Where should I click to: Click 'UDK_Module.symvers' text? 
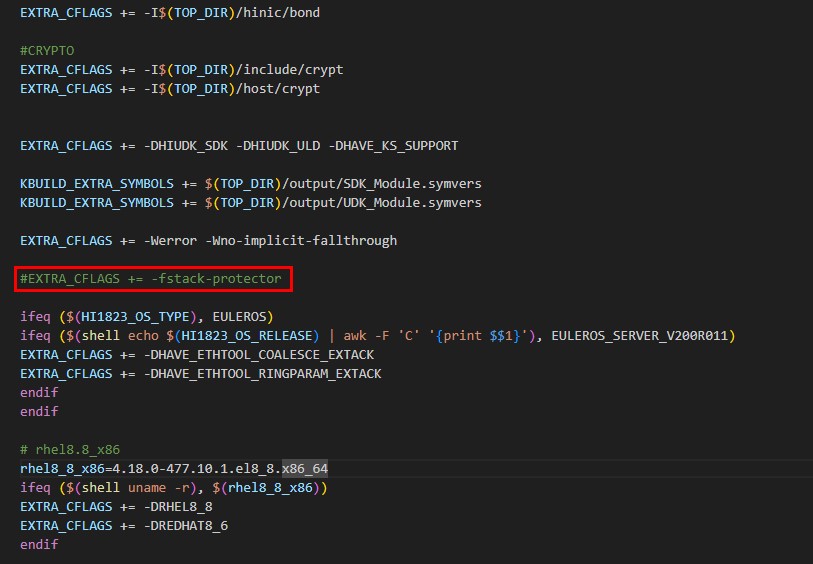click(x=412, y=203)
